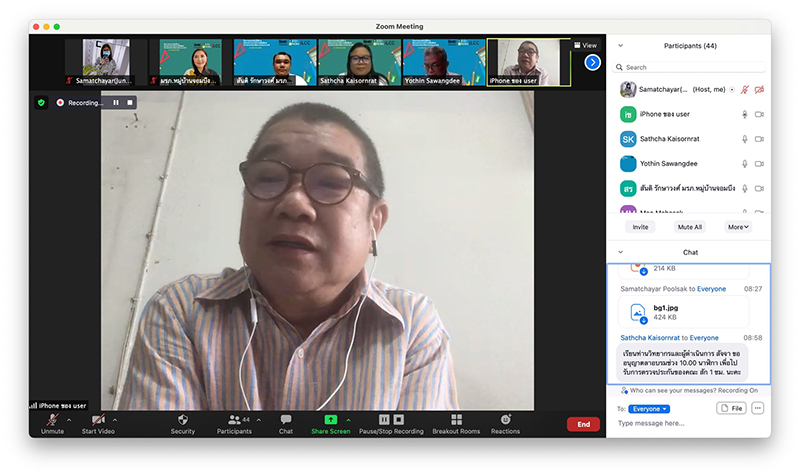Click the Invite button
Screen dimensions: 800x476
[x=640, y=227]
